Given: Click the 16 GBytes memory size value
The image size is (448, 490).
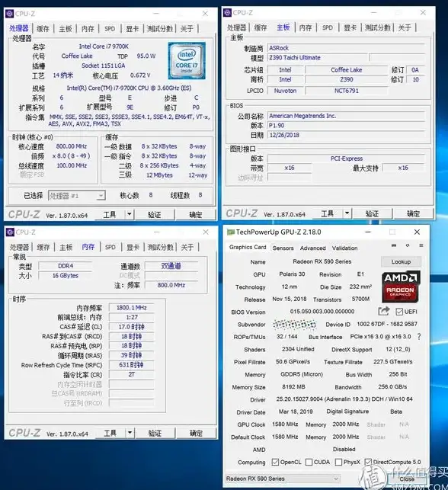Looking at the screenshot, I should pos(66,276).
